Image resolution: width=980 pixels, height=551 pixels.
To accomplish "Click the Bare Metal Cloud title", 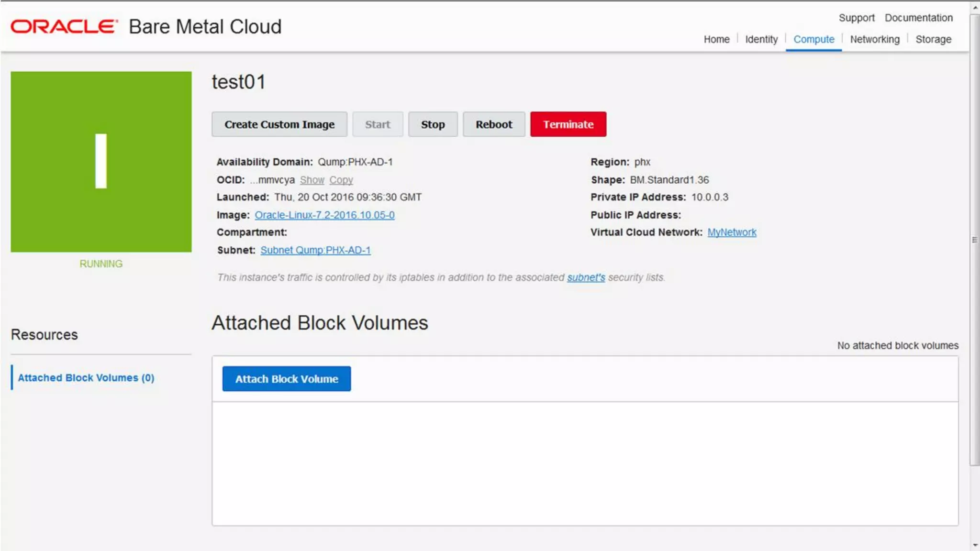I will click(x=205, y=27).
